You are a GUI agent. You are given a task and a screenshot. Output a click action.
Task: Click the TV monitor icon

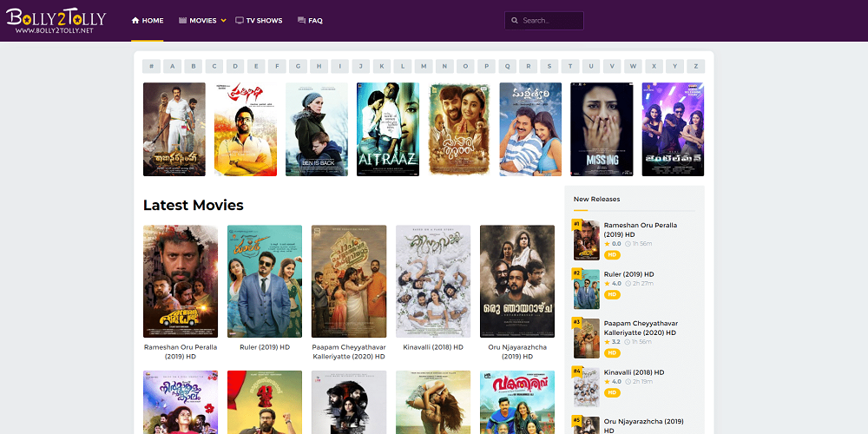pos(240,21)
